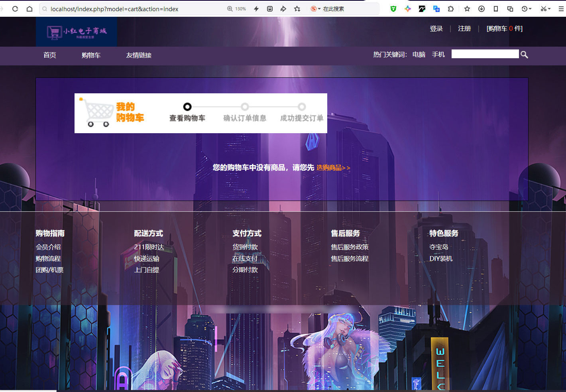This screenshot has height=392, width=566.
Task: Reload the page with the refresh icon
Action: 15,9
